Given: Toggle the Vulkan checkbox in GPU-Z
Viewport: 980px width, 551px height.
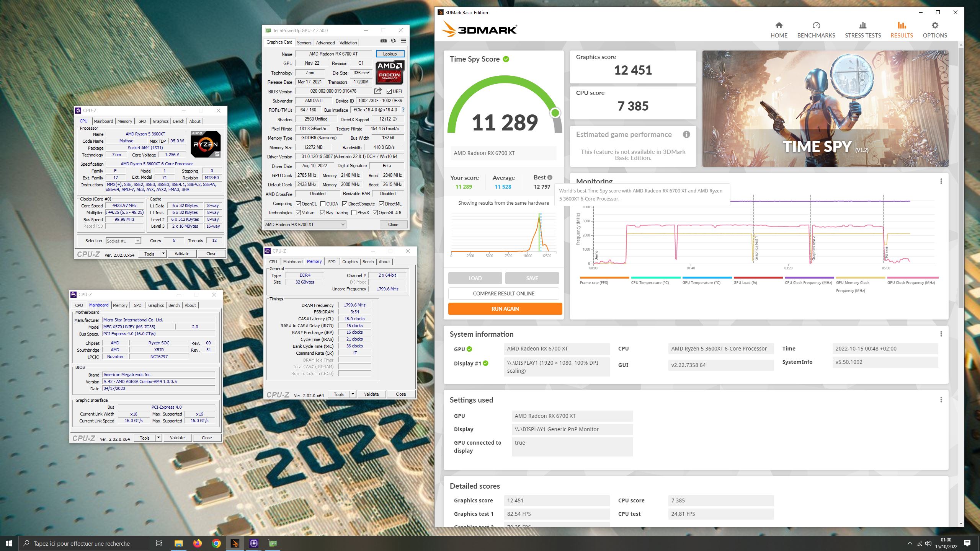Looking at the screenshot, I should pos(298,213).
